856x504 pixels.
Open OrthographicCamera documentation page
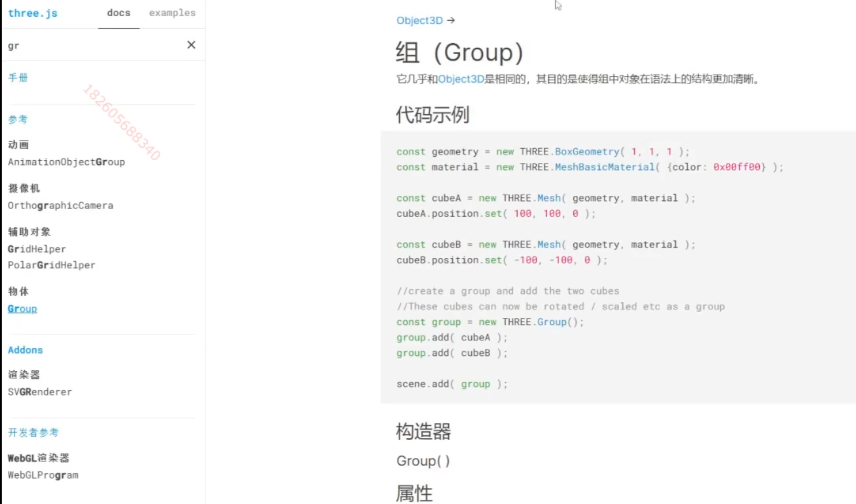tap(60, 206)
